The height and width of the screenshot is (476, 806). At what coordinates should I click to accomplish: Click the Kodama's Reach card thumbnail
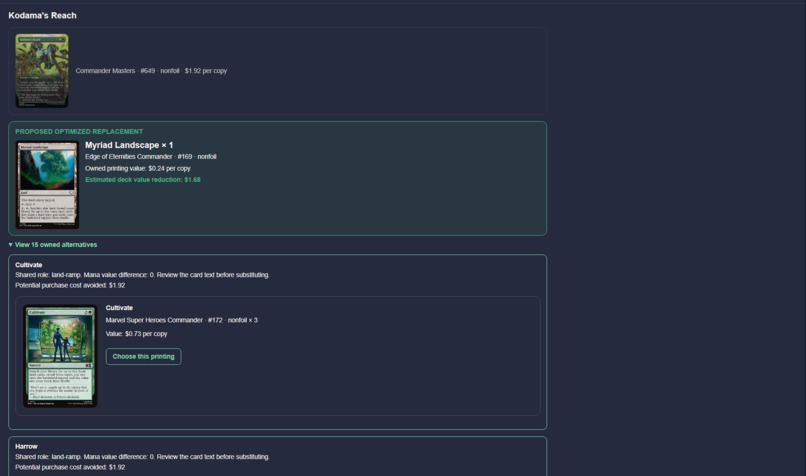click(42, 71)
